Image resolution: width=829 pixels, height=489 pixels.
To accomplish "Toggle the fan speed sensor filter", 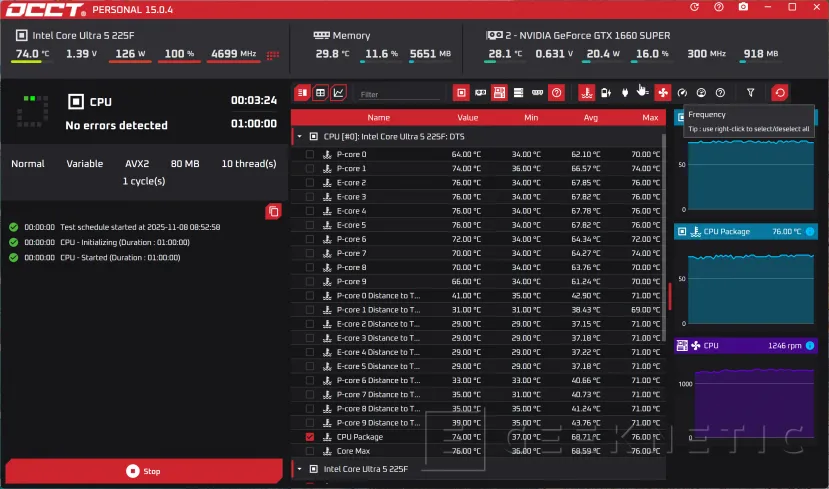I will (x=662, y=93).
